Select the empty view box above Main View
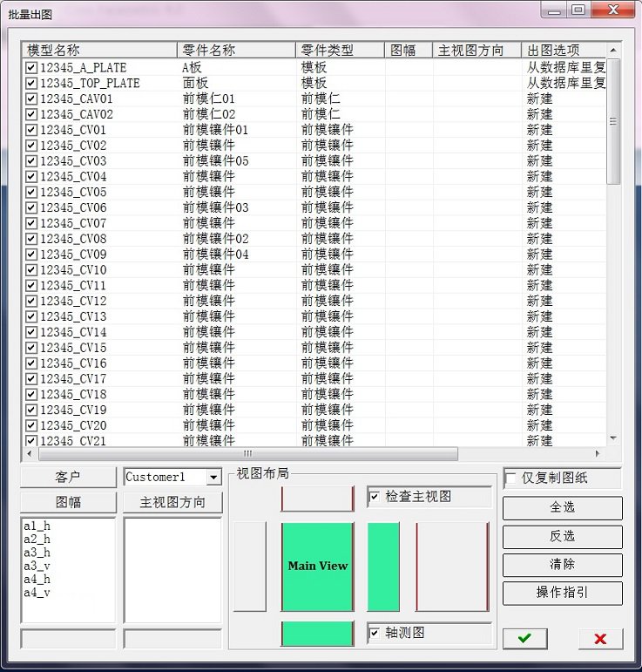This screenshot has width=642, height=672. coord(317,499)
